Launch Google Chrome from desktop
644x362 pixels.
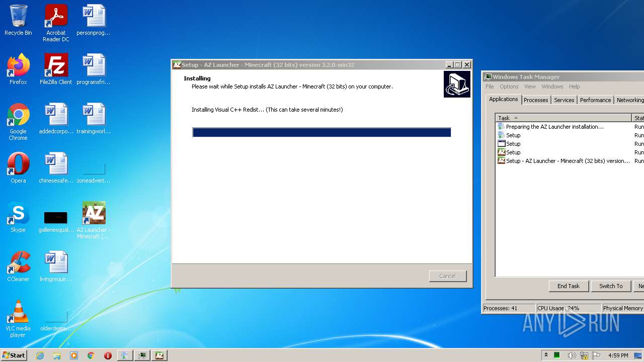click(18, 122)
